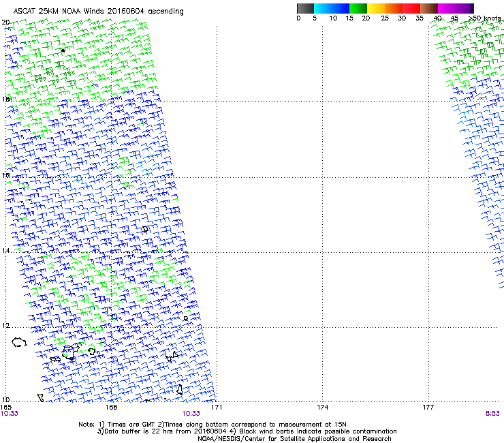504x443 pixels.
Task: Click the latitude '16' axis label
Action: (5, 175)
